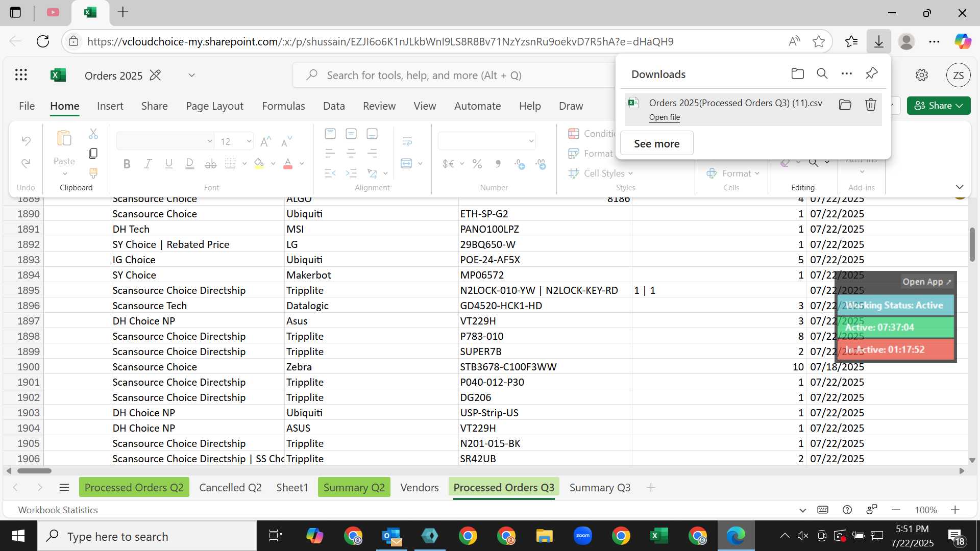This screenshot has width=980, height=551.
Task: Open the Automate tab
Action: pyautogui.click(x=478, y=106)
